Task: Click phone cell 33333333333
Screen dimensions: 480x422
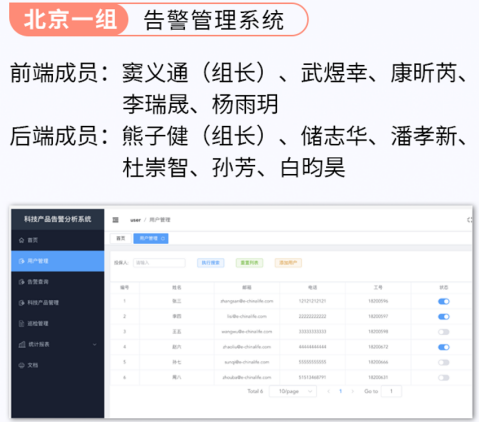Action: click(x=312, y=332)
